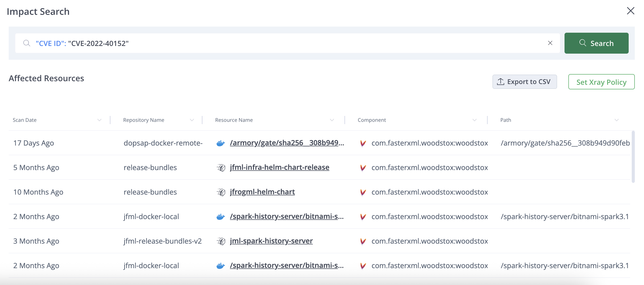The height and width of the screenshot is (285, 644).
Task: Open the jml-spark-history-server link
Action: click(x=271, y=241)
